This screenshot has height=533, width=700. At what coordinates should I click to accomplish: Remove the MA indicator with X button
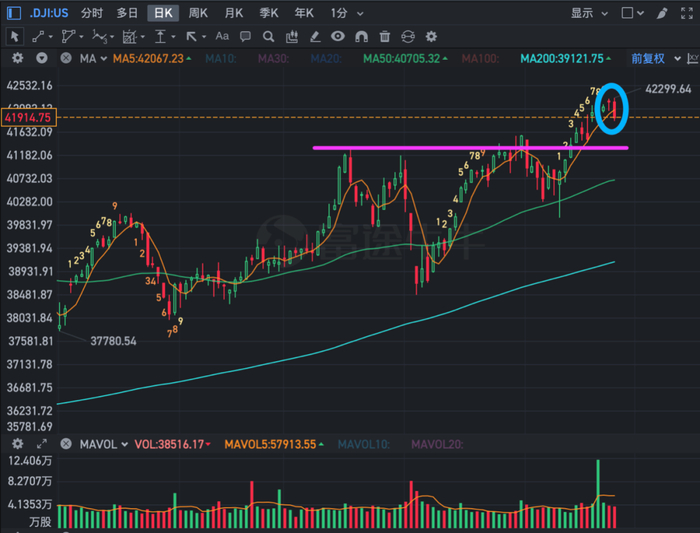point(65,59)
